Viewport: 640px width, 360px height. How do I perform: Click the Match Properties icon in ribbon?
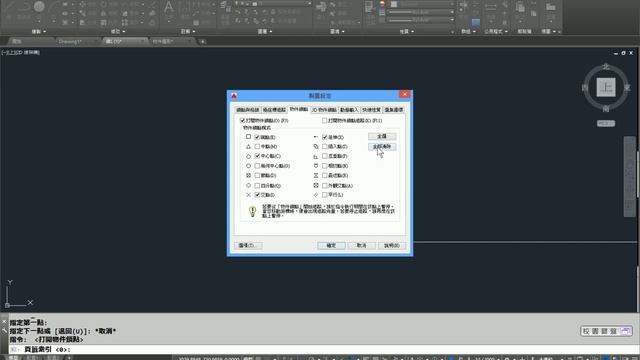point(369,7)
